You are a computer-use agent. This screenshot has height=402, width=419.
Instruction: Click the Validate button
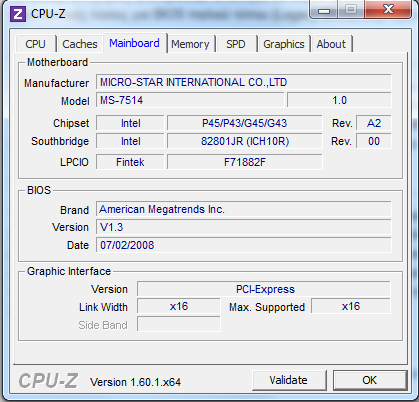[289, 380]
